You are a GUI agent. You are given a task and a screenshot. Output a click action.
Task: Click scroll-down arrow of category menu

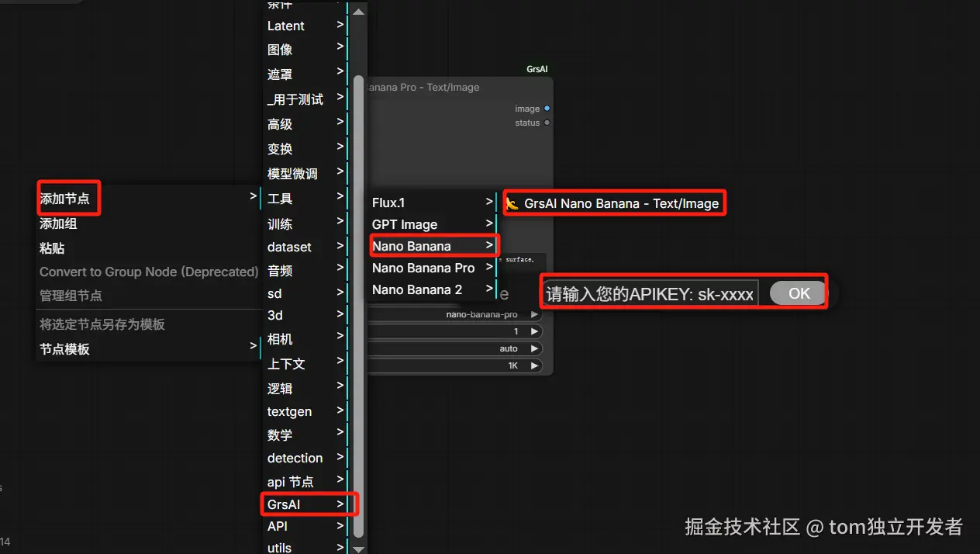click(357, 549)
